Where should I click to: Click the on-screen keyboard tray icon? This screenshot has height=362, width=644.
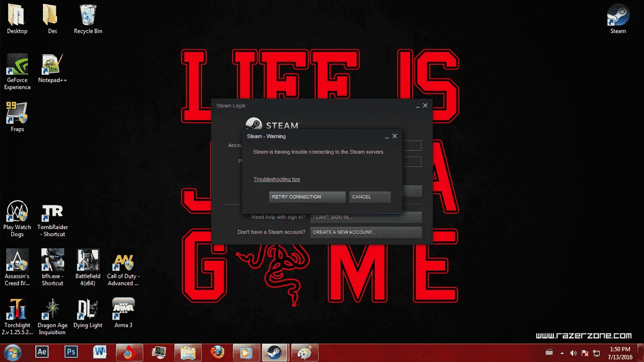(x=549, y=352)
